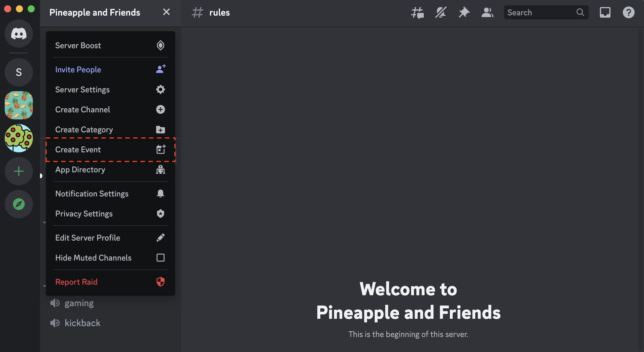Click the App Directory robot icon
This screenshot has width=644, height=352.
(x=160, y=169)
